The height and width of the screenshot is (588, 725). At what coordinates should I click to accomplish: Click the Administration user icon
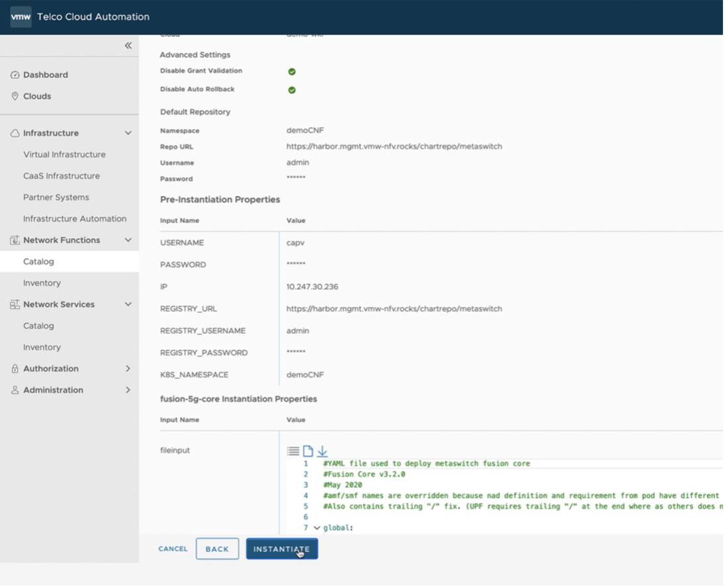click(15, 390)
